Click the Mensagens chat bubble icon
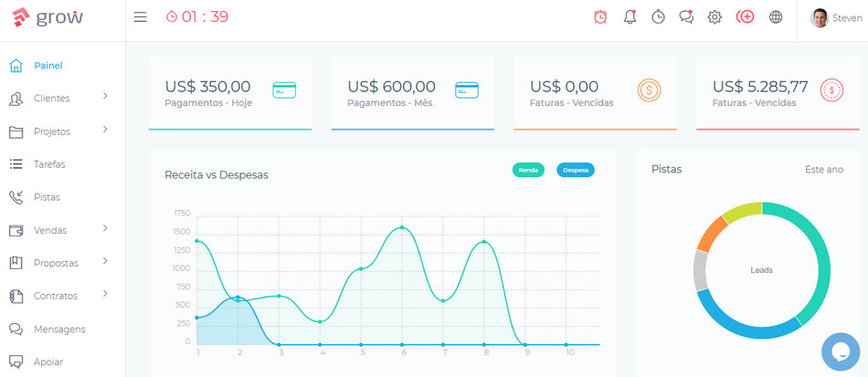The image size is (868, 377). pyautogui.click(x=16, y=330)
